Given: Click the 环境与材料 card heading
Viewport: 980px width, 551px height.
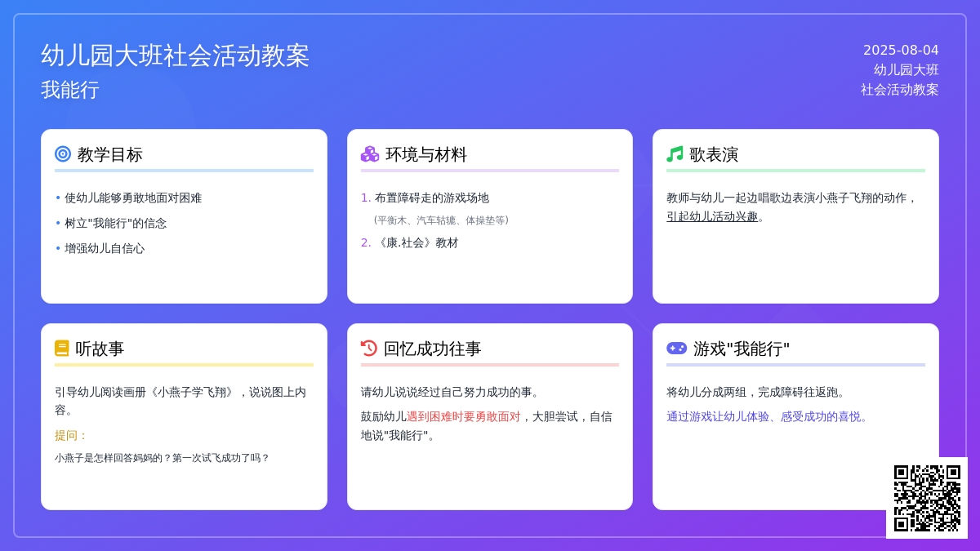Looking at the screenshot, I should pos(426,154).
